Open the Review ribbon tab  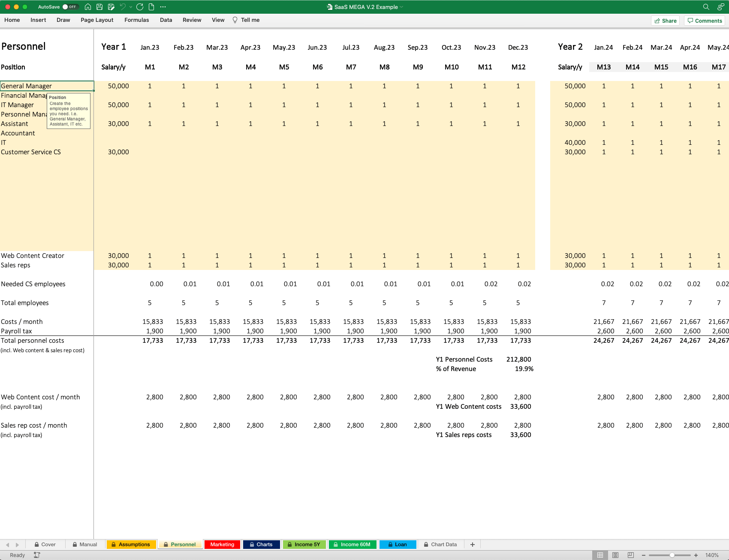[192, 20]
